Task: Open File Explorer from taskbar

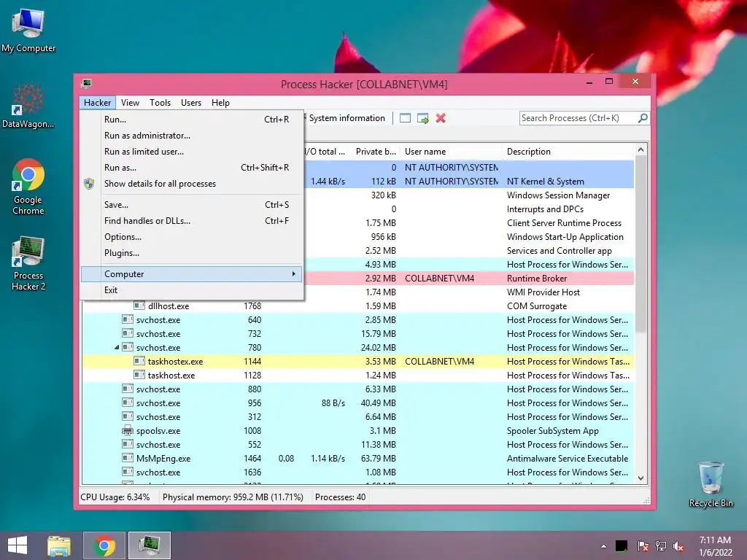Action: tap(59, 545)
